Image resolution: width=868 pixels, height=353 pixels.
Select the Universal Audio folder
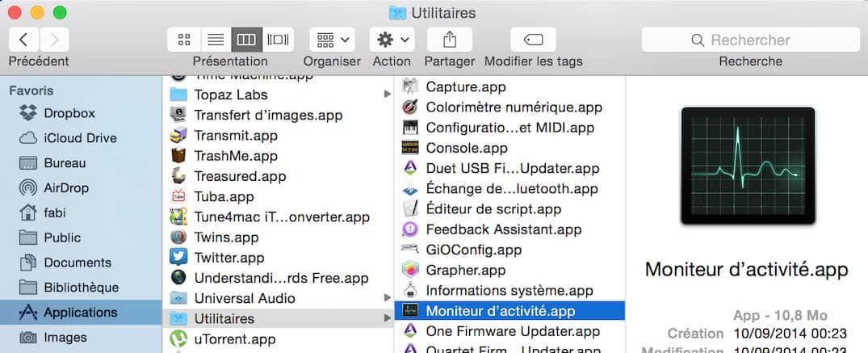coord(278,298)
